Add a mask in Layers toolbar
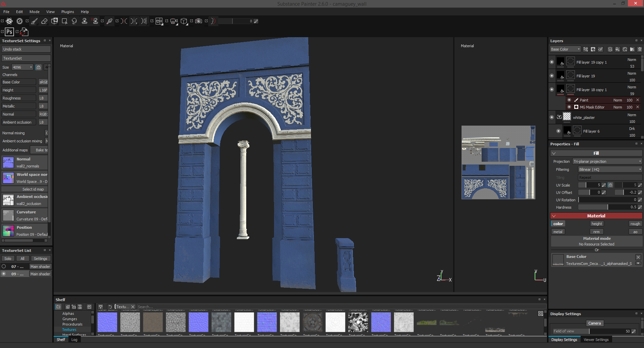The width and height of the screenshot is (644, 348). 593,49
